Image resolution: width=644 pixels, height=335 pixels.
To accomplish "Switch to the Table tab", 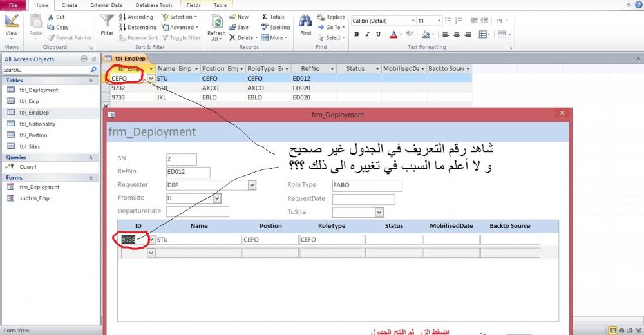I will pyautogui.click(x=220, y=5).
